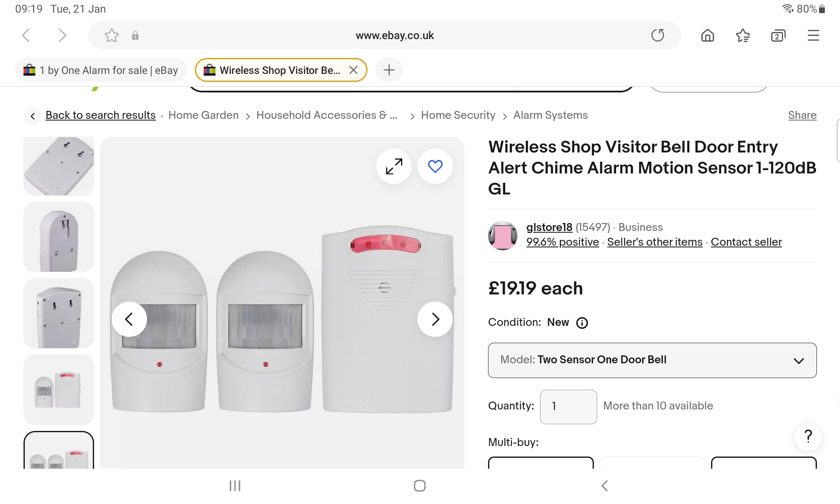Viewport: 840px width, 504px height.
Task: Bookmark this page with star icon
Action: (112, 35)
